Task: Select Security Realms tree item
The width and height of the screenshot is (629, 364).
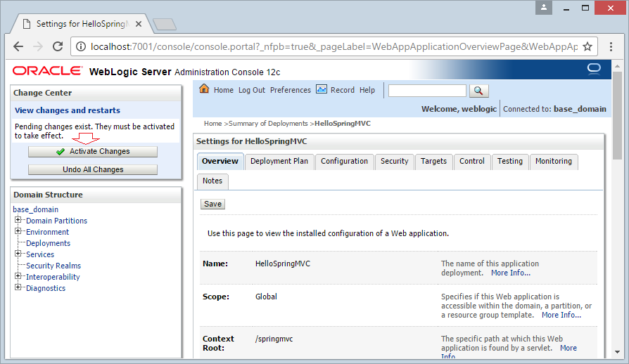Action: click(53, 266)
